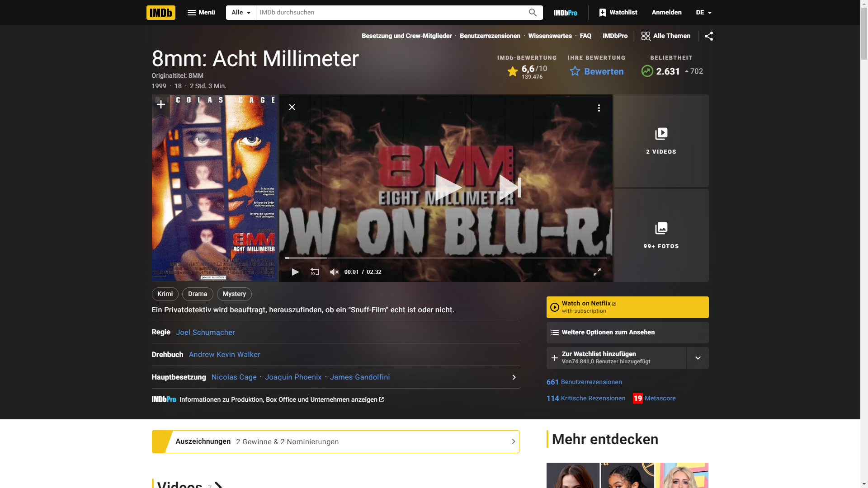This screenshot has width=868, height=488.
Task: Skip to next video in player
Action: [510, 188]
